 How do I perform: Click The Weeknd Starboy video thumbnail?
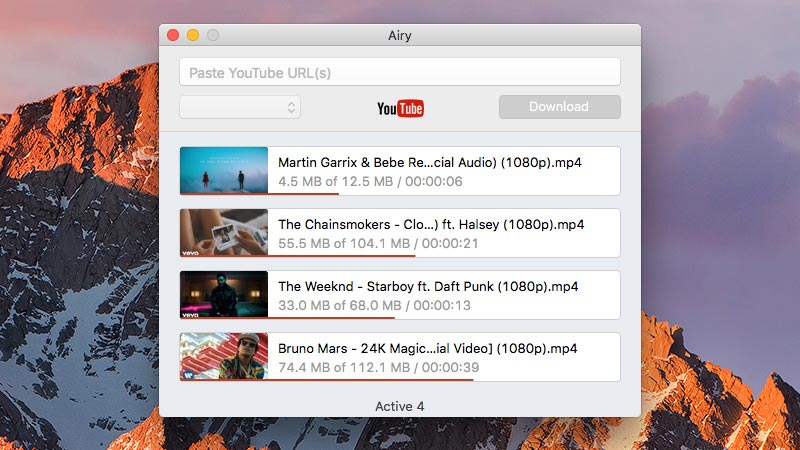point(224,294)
